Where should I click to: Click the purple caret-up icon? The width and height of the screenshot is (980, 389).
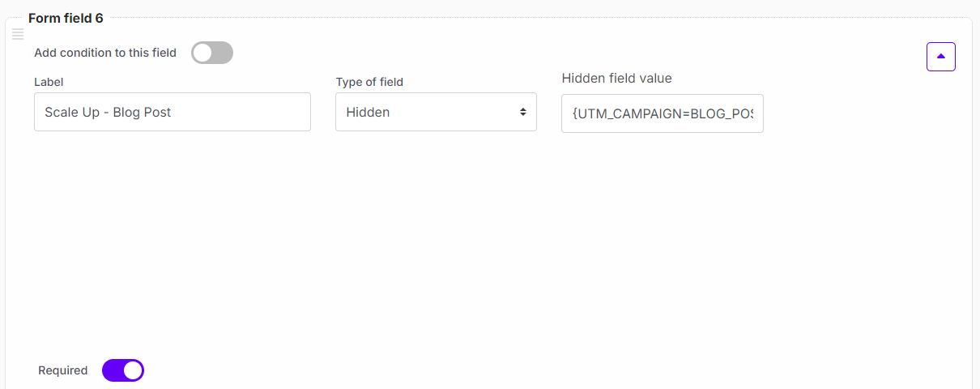tap(940, 57)
